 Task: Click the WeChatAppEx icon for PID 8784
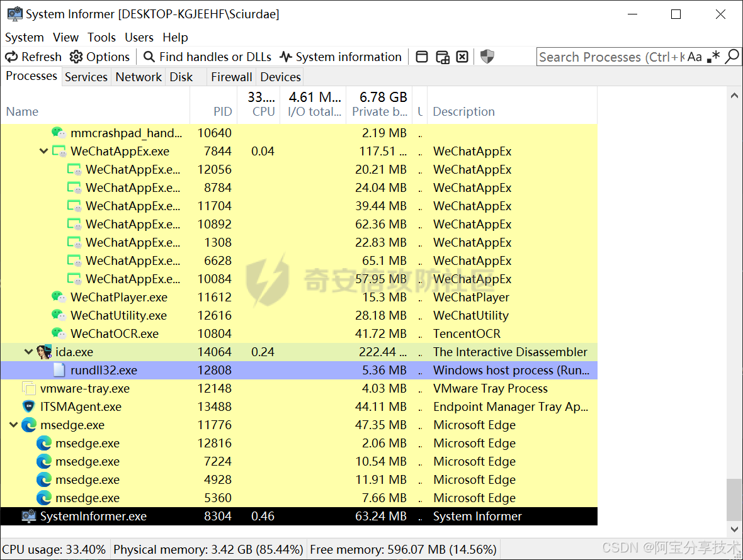74,188
